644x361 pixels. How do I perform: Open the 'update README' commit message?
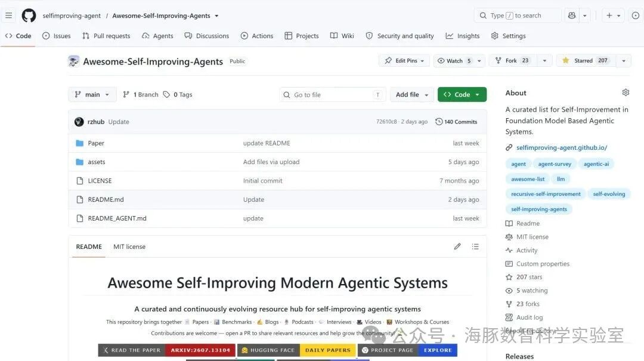pos(267,143)
